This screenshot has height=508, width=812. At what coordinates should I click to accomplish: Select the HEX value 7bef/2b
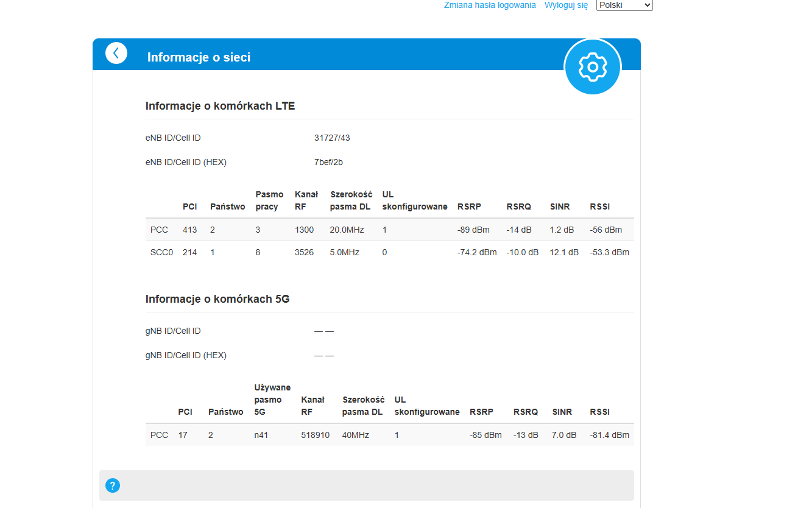tap(328, 162)
